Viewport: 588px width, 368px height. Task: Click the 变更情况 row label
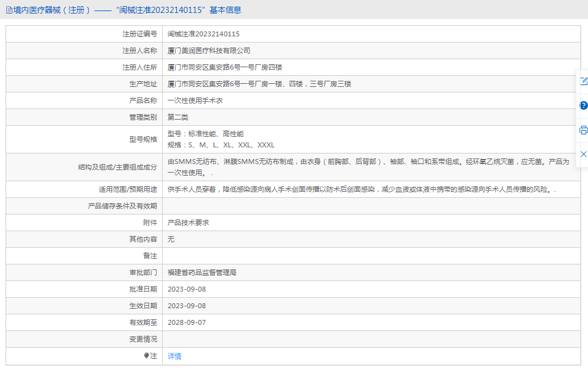pyautogui.click(x=143, y=339)
